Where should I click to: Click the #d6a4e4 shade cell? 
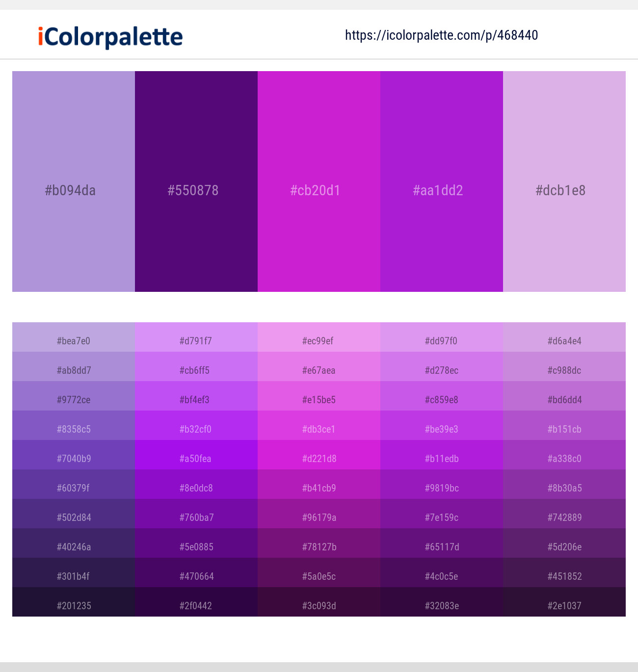click(x=564, y=337)
